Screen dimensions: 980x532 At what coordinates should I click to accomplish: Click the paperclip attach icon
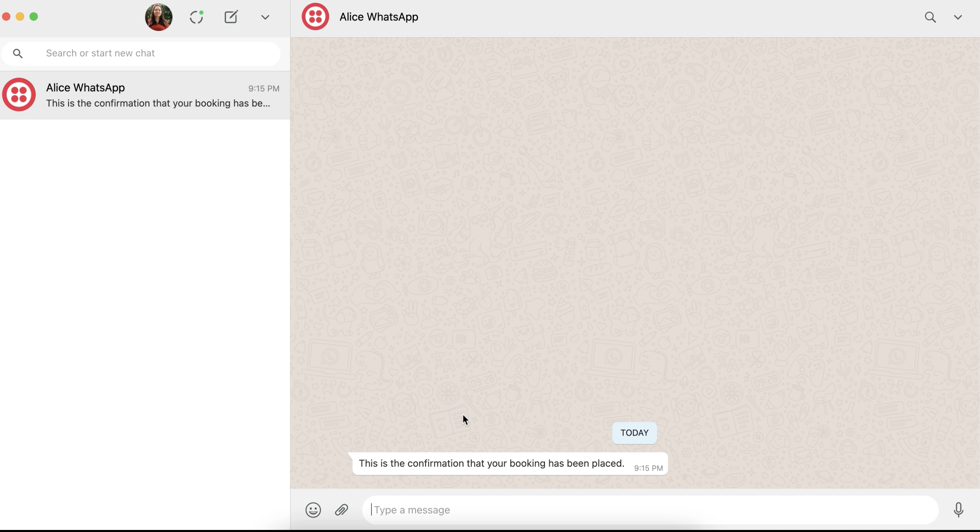point(342,510)
